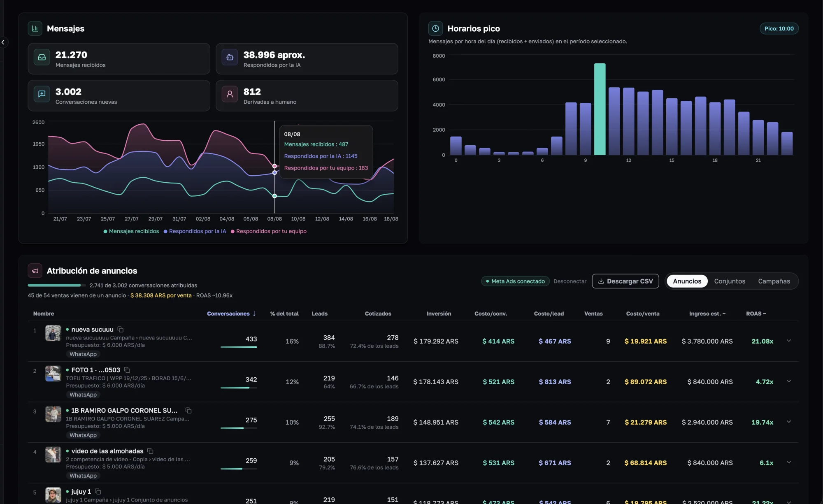Copy the name of nueva sucuuu ad
Screen dimensions: 823x504
(x=121, y=329)
